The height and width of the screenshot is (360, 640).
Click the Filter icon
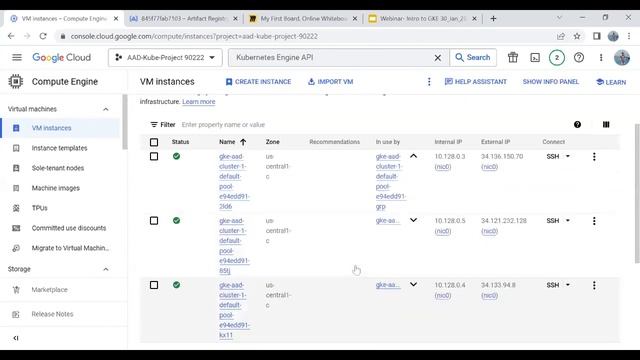(154, 124)
